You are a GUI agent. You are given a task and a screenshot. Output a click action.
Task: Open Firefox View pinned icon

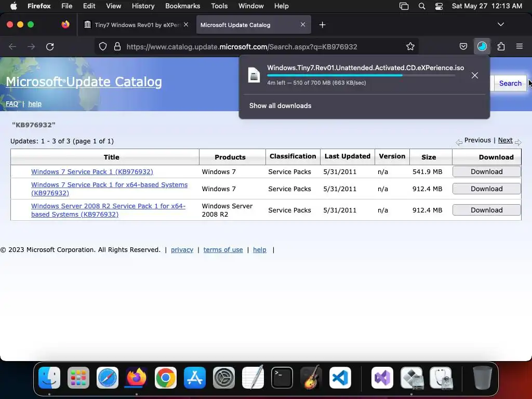tap(65, 24)
